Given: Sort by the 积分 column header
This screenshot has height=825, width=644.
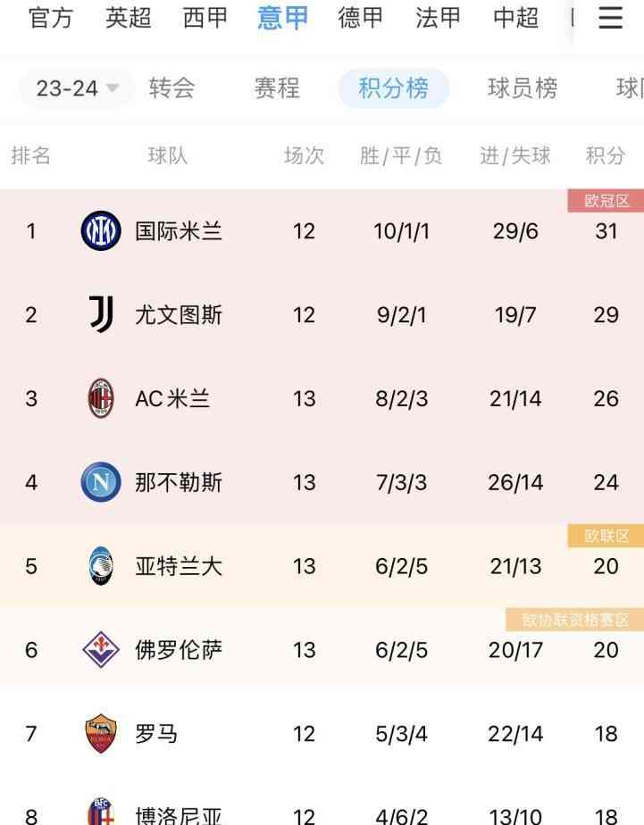Looking at the screenshot, I should (606, 155).
